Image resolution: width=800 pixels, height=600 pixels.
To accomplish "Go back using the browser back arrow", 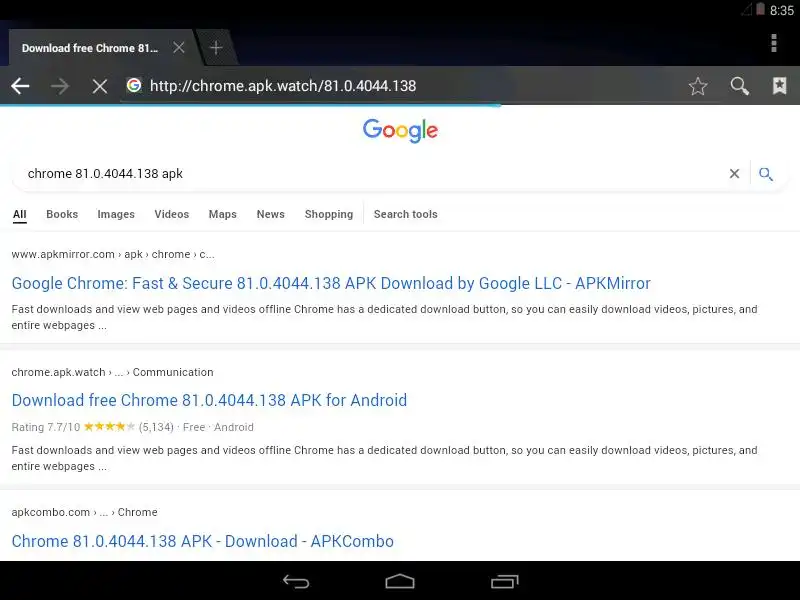I will (20, 86).
